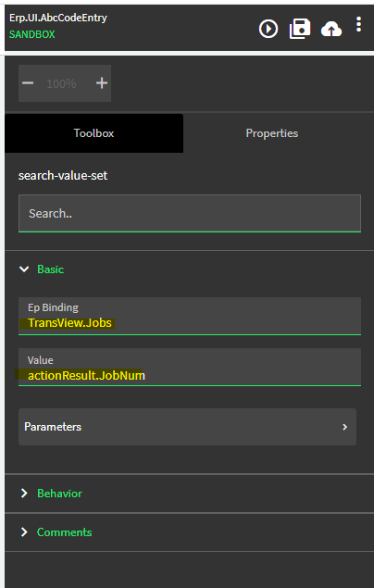Switch to the Properties tab
The height and width of the screenshot is (588, 374).
coord(272,133)
